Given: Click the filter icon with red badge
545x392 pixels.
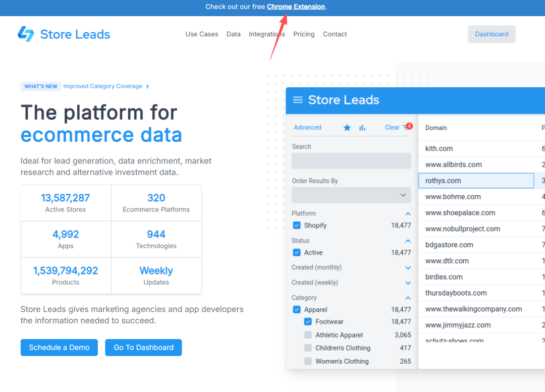Looking at the screenshot, I should 407,127.
